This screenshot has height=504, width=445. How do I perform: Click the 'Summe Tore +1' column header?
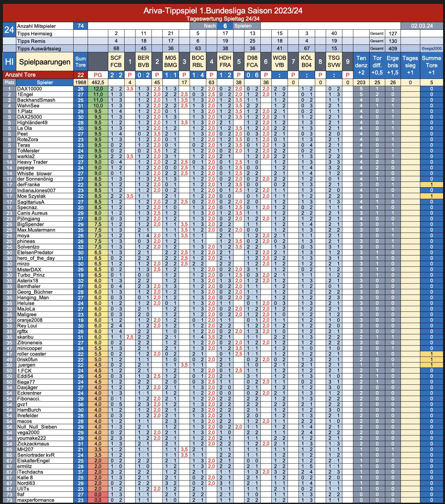point(432,65)
